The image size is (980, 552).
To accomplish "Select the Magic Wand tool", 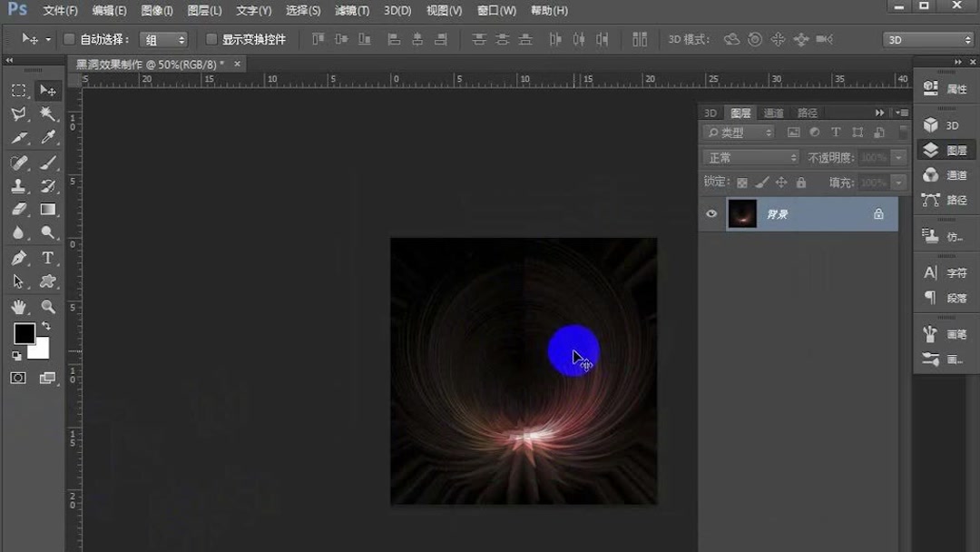I will coord(47,113).
